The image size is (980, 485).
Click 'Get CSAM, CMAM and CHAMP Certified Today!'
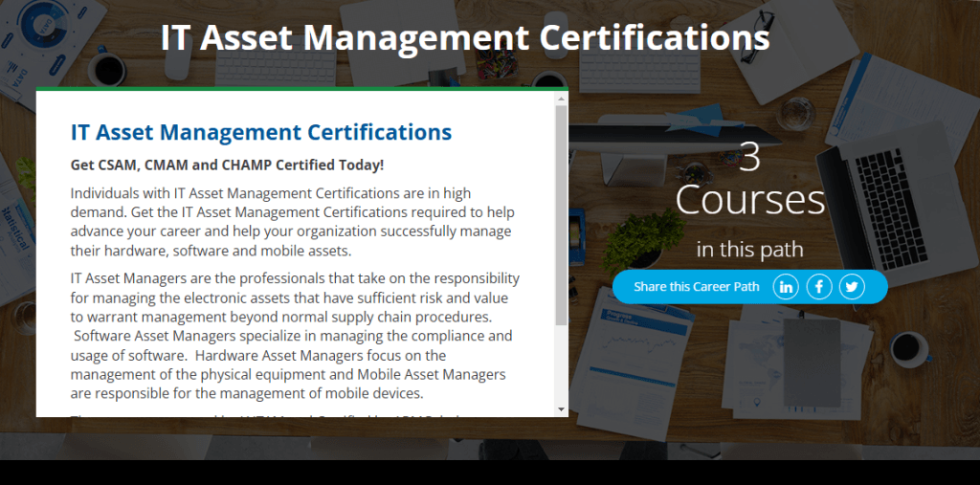227,165
